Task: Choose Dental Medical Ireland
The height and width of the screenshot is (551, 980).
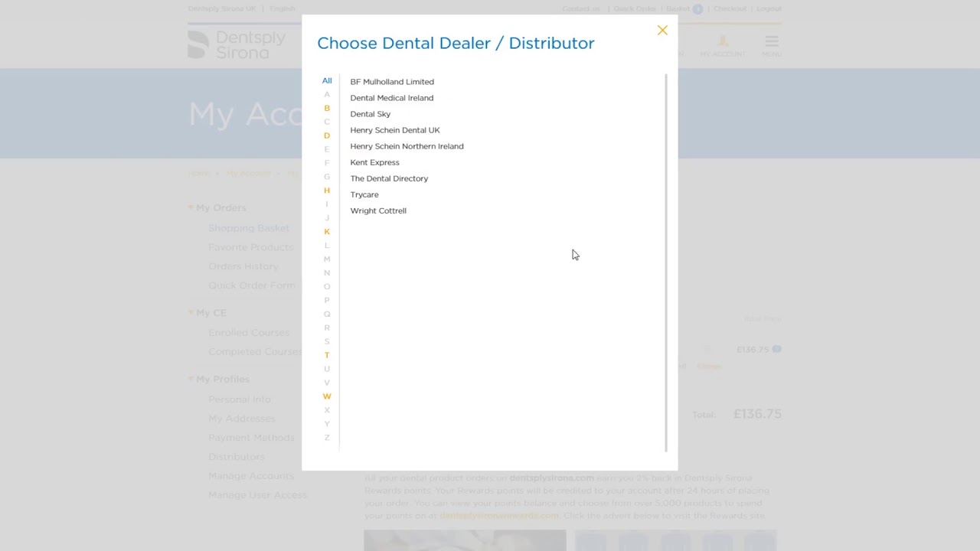Action: coord(391,98)
